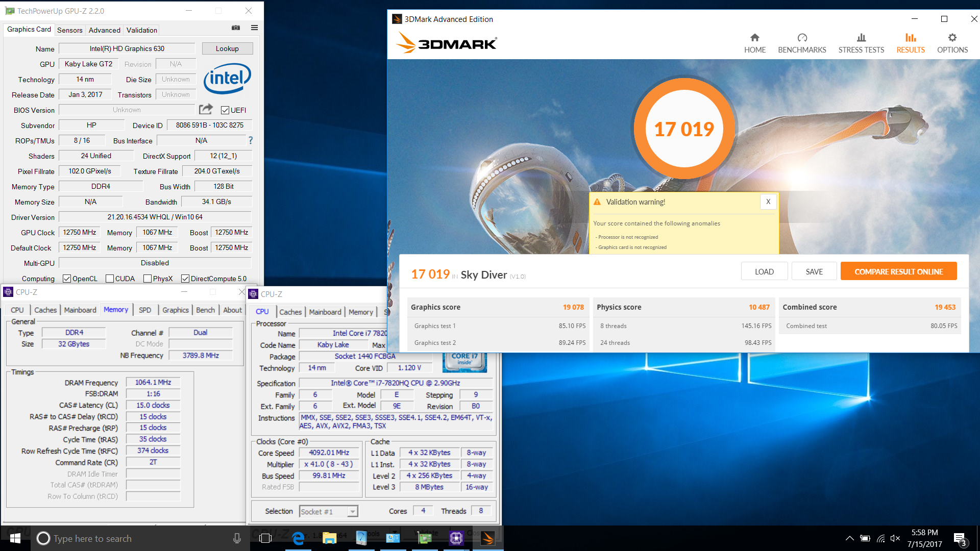The height and width of the screenshot is (551, 980).
Task: Open 3DMark Stress Tests icon
Action: pyautogui.click(x=861, y=38)
